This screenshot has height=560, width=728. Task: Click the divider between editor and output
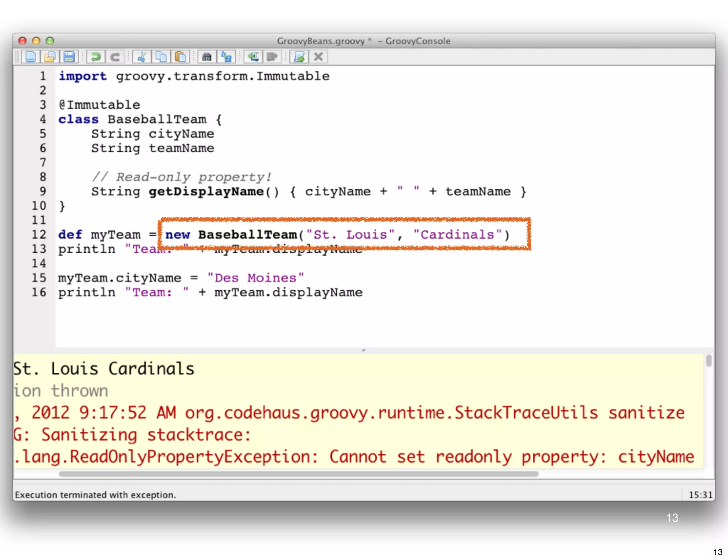click(x=363, y=350)
